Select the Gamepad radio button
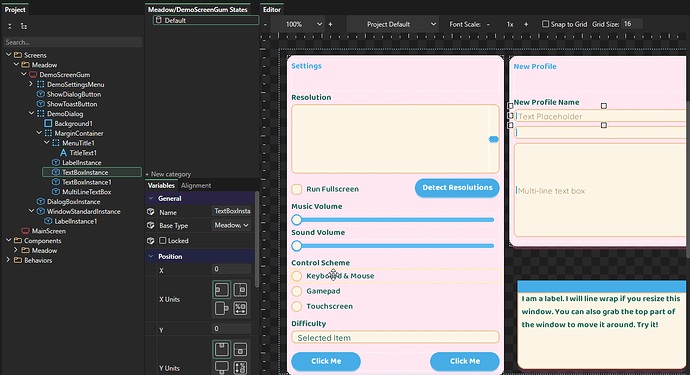Screen dimensions: 690x375 297,291
